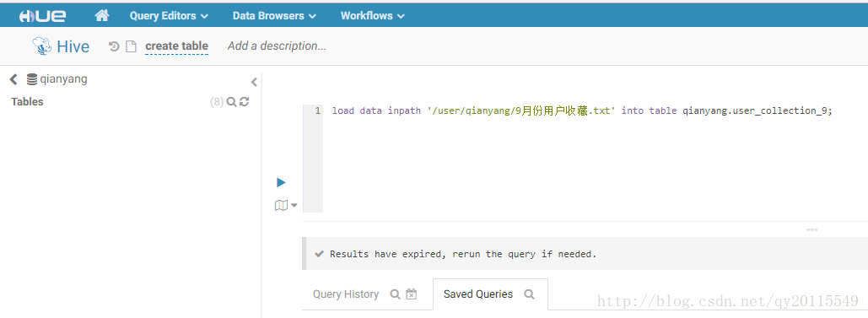Search within Query History
This screenshot has width=868, height=318.
(x=396, y=294)
